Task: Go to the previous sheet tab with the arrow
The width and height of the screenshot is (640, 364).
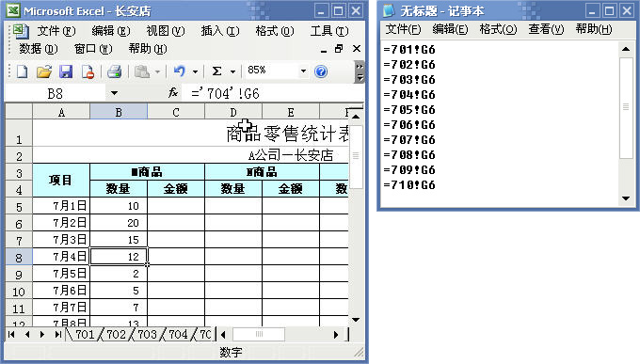Action: pos(27,335)
